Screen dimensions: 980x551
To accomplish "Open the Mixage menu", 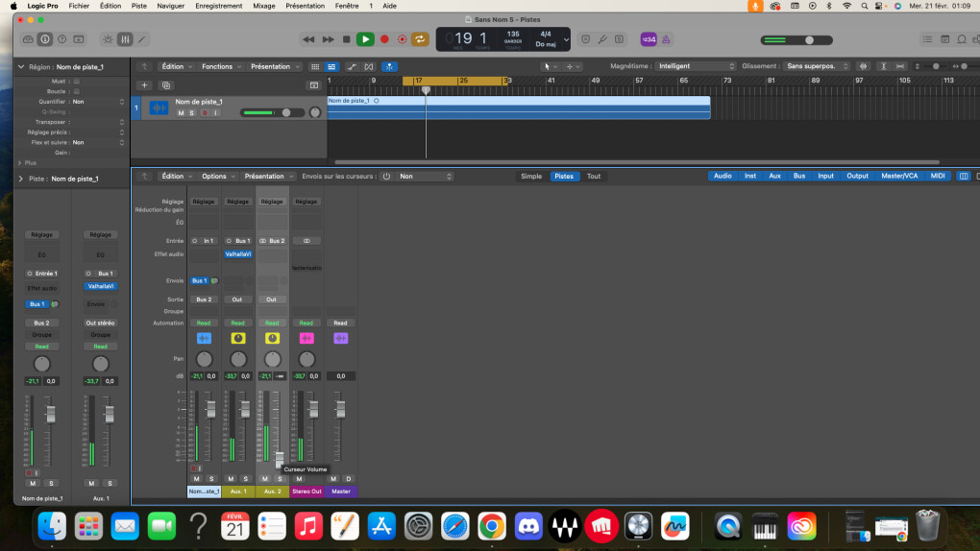I will (x=264, y=6).
